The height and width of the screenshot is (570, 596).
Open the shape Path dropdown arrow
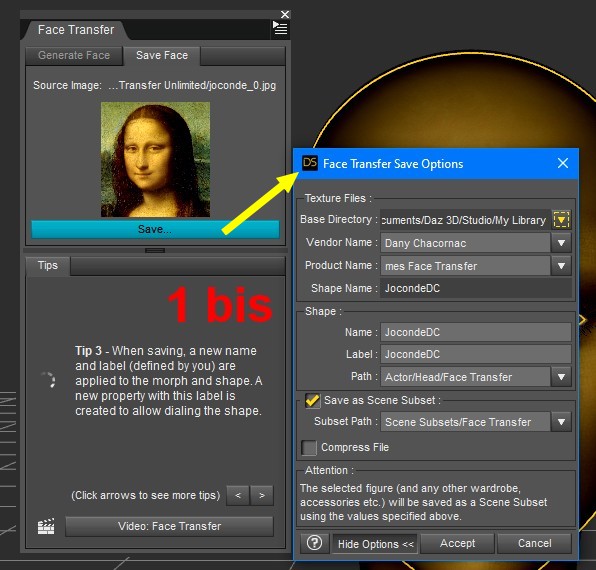pyautogui.click(x=561, y=377)
